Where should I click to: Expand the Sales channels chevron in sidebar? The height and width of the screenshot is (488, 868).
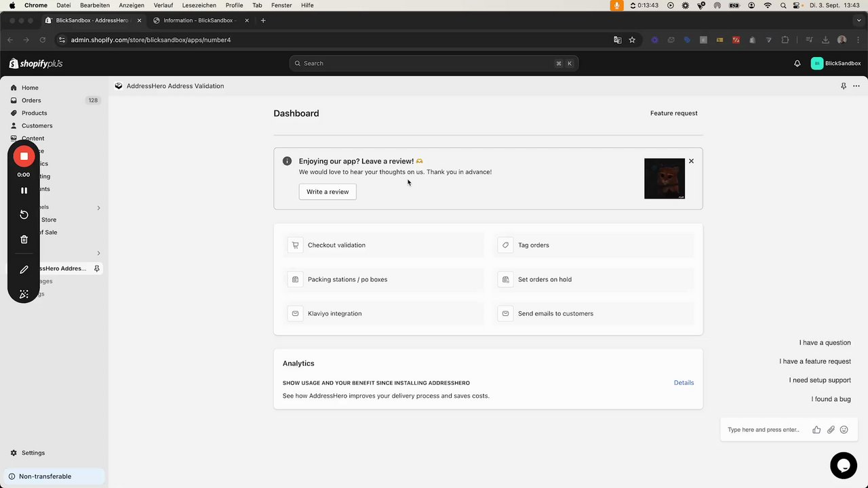pos(98,207)
